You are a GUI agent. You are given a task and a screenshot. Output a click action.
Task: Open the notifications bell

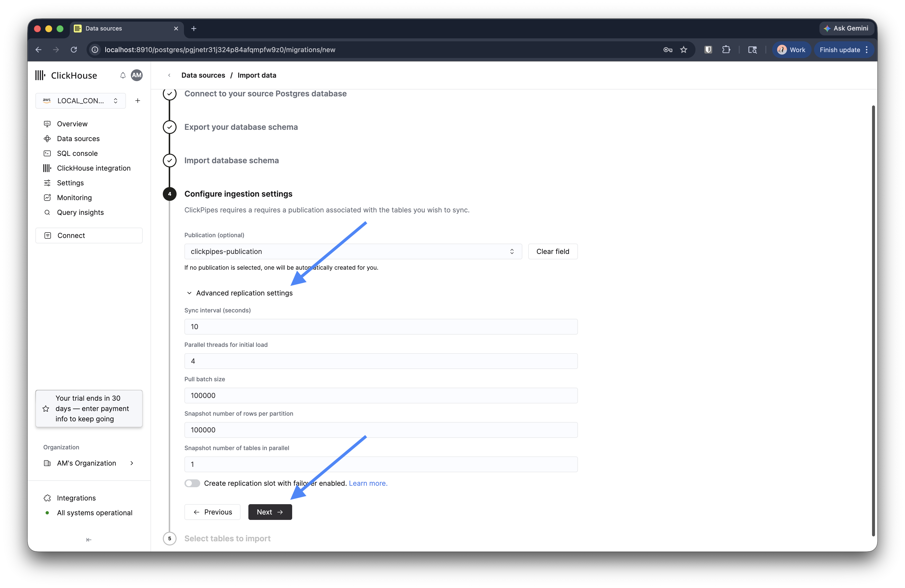coord(123,75)
